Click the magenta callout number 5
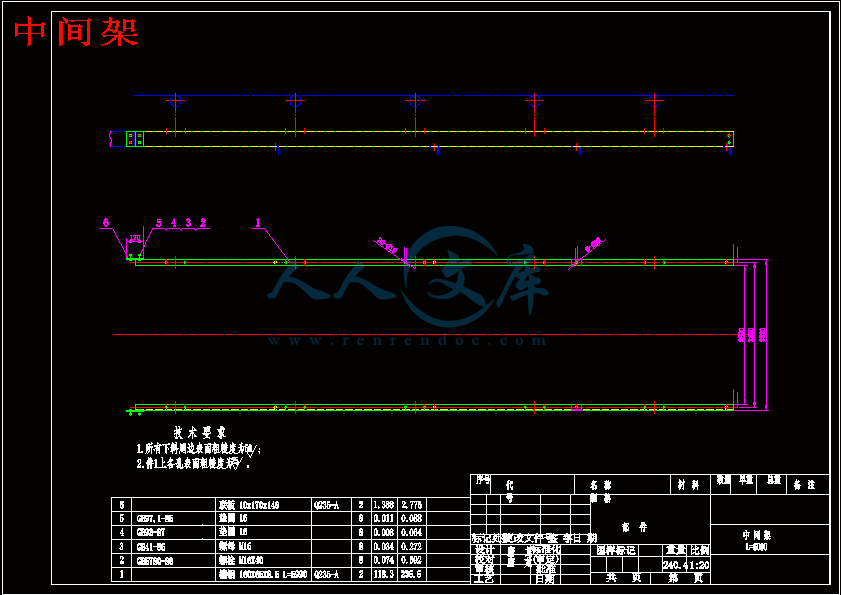The height and width of the screenshot is (595, 841). pos(158,222)
